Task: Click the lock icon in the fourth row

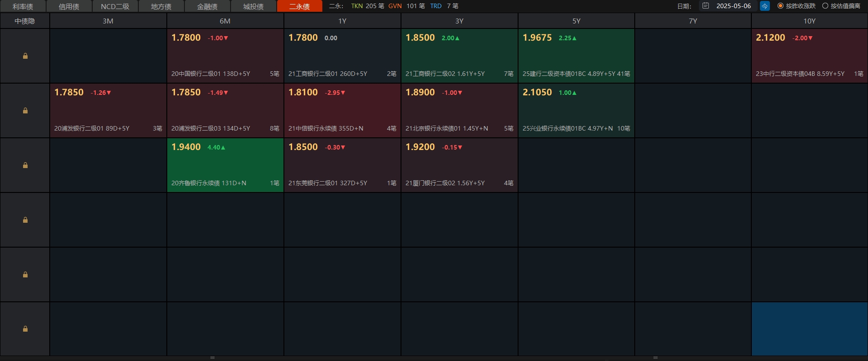Action: (x=25, y=220)
